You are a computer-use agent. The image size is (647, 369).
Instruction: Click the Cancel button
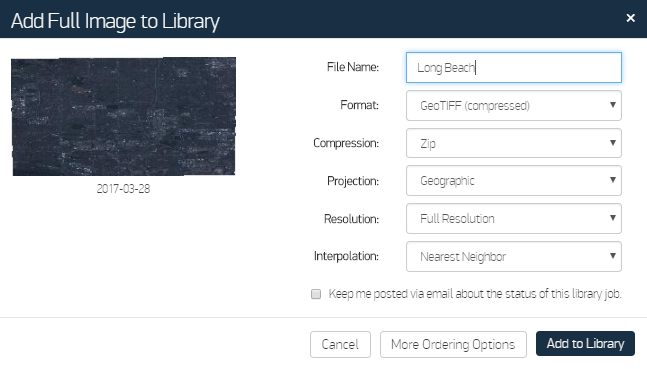pos(340,344)
